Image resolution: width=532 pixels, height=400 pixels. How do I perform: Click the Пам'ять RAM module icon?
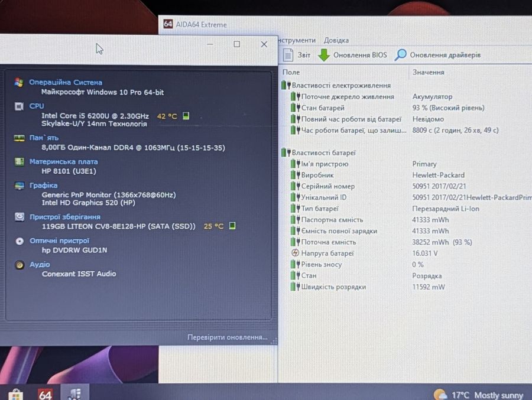pyautogui.click(x=20, y=138)
